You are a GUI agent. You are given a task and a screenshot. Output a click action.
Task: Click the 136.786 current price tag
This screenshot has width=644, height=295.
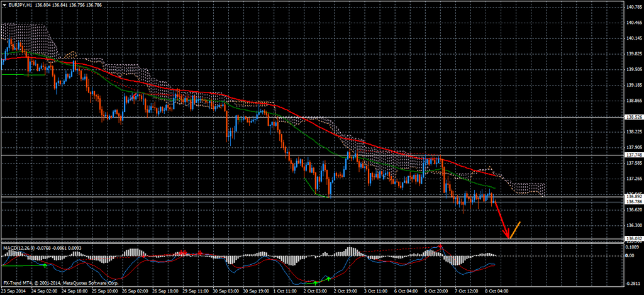(633, 202)
